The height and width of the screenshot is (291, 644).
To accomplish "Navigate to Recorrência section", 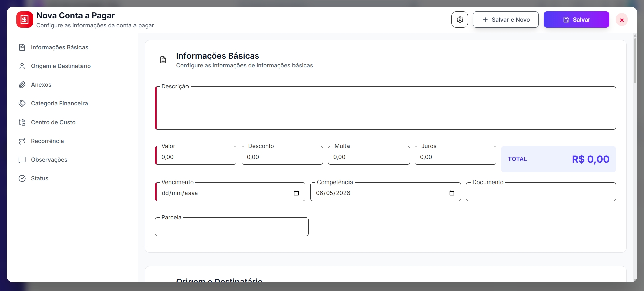I will [x=47, y=141].
